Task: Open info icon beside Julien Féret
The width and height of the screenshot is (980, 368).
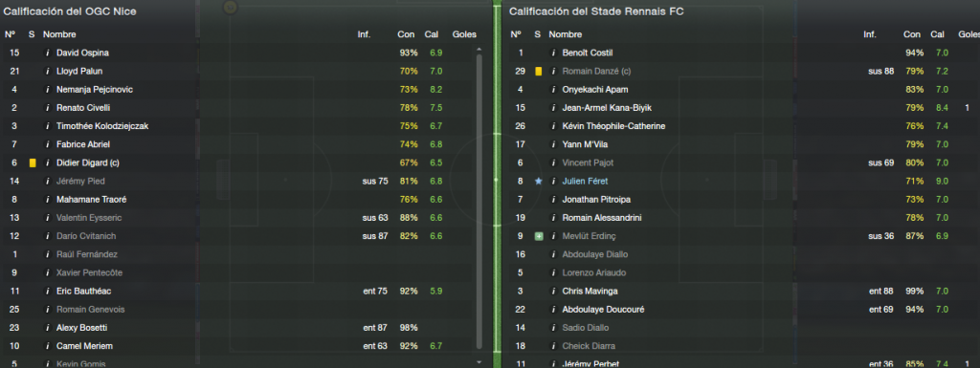Action: click(x=553, y=182)
